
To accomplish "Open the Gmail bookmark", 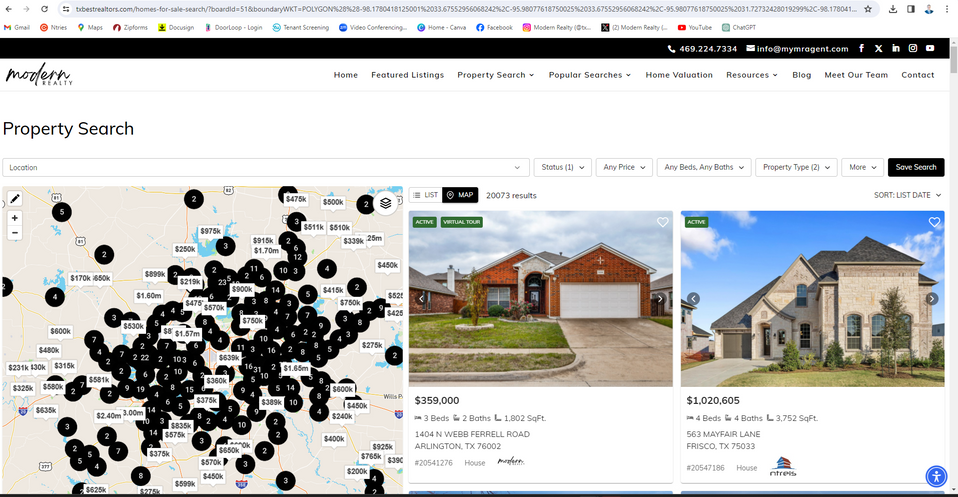I will pyautogui.click(x=16, y=28).
